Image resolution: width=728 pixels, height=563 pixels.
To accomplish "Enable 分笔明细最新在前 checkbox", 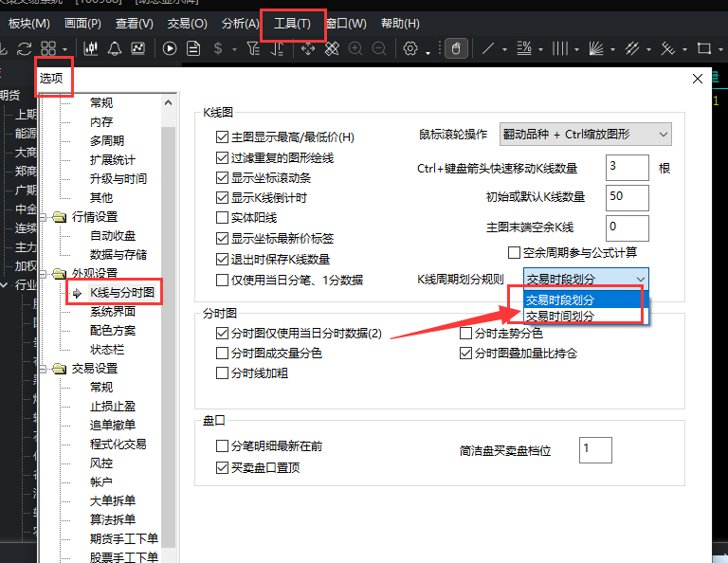I will coord(222,446).
